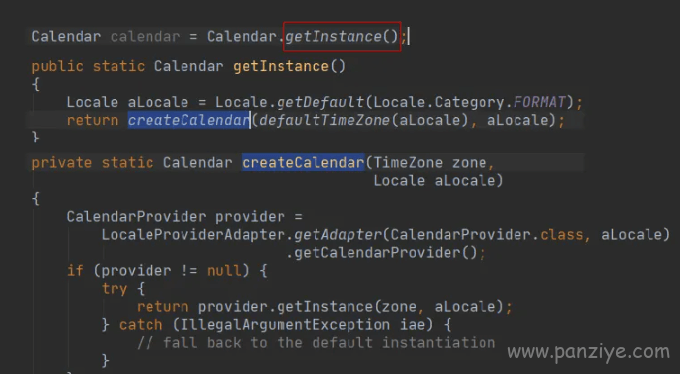Click the highlighted createCalendar call in return statement
Screen dimensions: 680x374
[189, 120]
